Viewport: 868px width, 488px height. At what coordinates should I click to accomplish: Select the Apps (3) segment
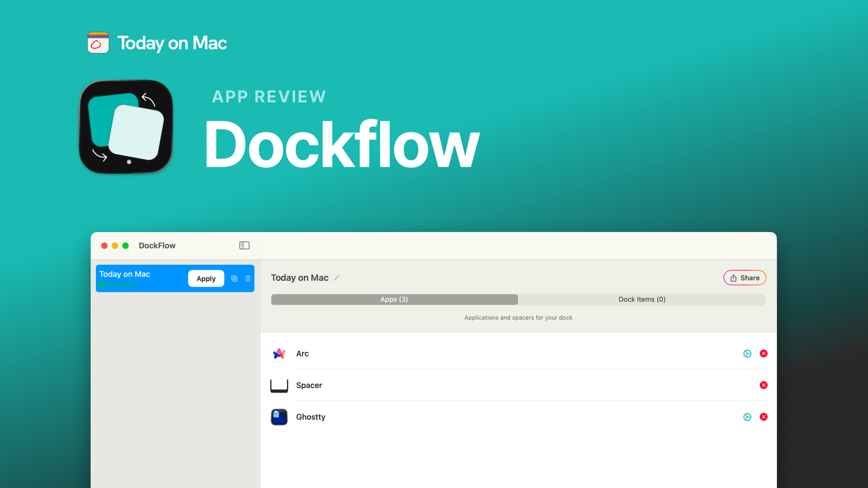394,299
